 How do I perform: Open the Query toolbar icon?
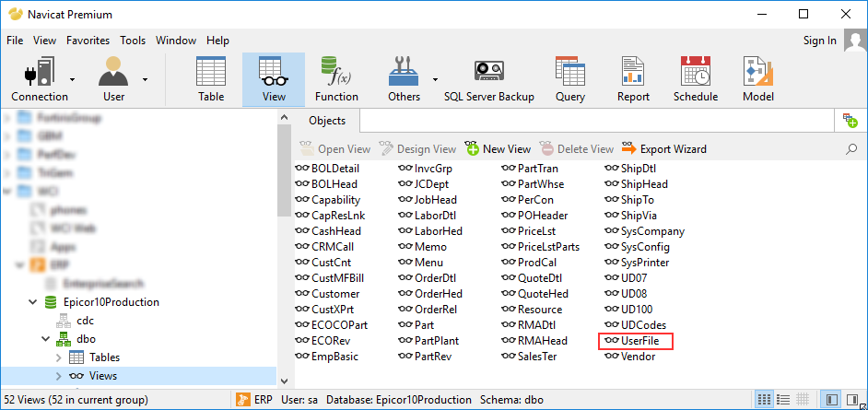[570, 79]
